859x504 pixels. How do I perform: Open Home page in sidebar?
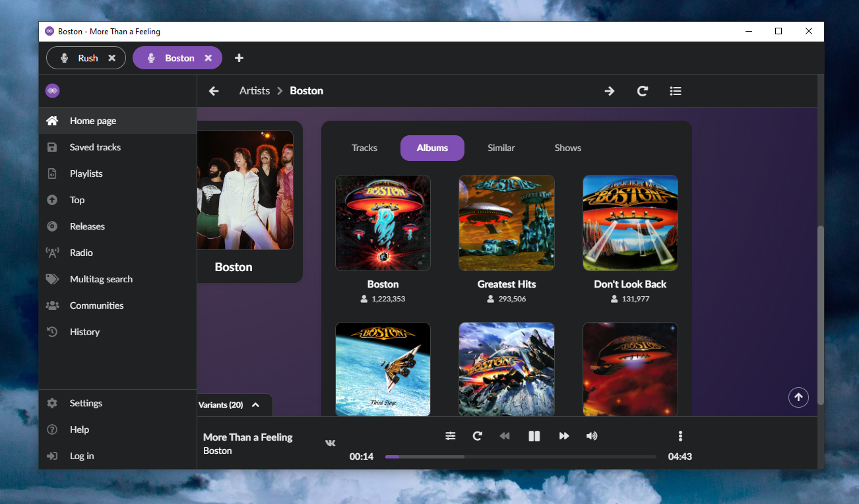118,121
